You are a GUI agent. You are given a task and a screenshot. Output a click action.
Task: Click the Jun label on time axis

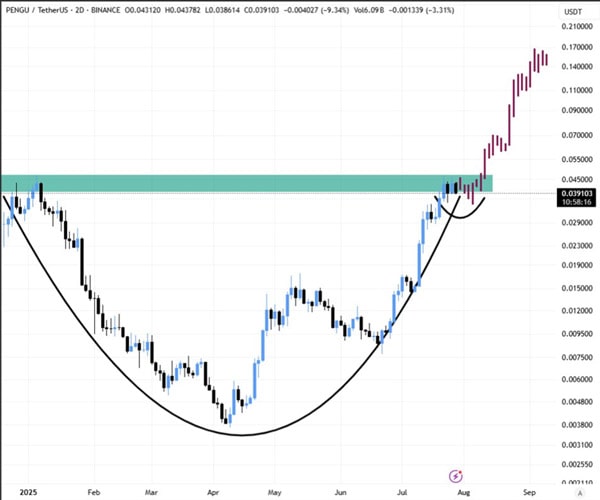(341, 492)
